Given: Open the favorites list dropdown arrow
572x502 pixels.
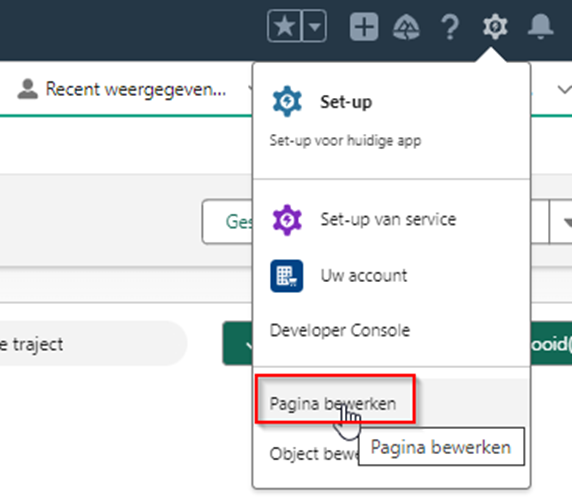Looking at the screenshot, I should pyautogui.click(x=314, y=26).
